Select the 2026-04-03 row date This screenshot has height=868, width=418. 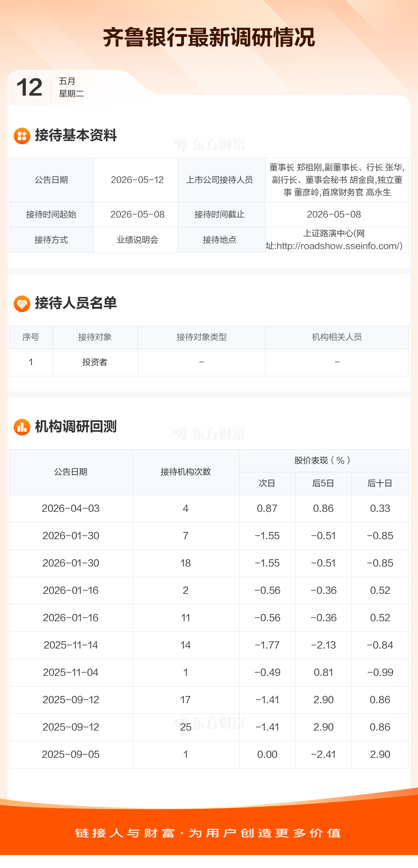pyautogui.click(x=71, y=508)
